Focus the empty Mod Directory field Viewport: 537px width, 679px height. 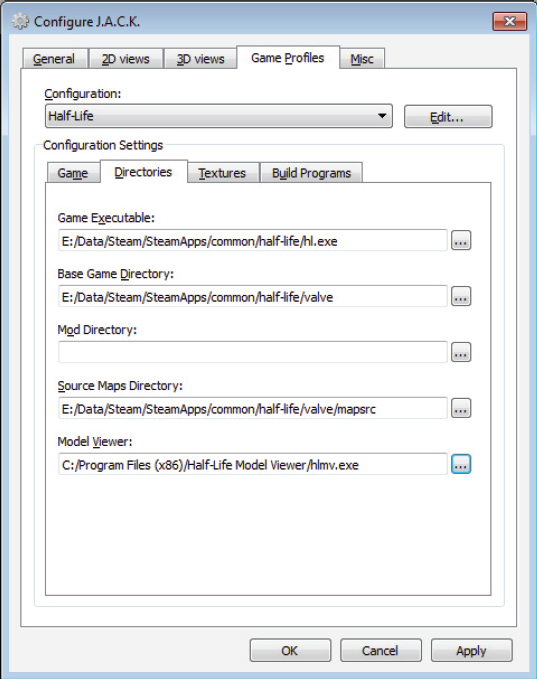click(252, 352)
